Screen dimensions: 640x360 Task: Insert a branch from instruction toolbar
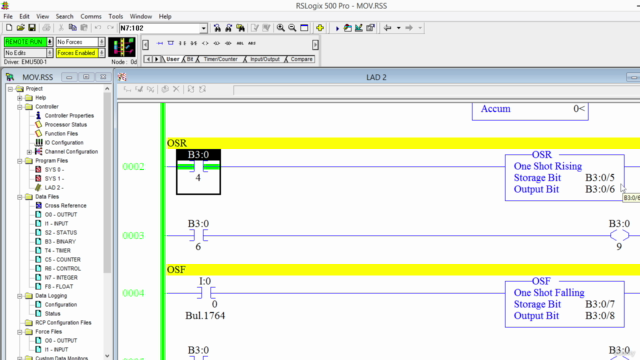171,43
